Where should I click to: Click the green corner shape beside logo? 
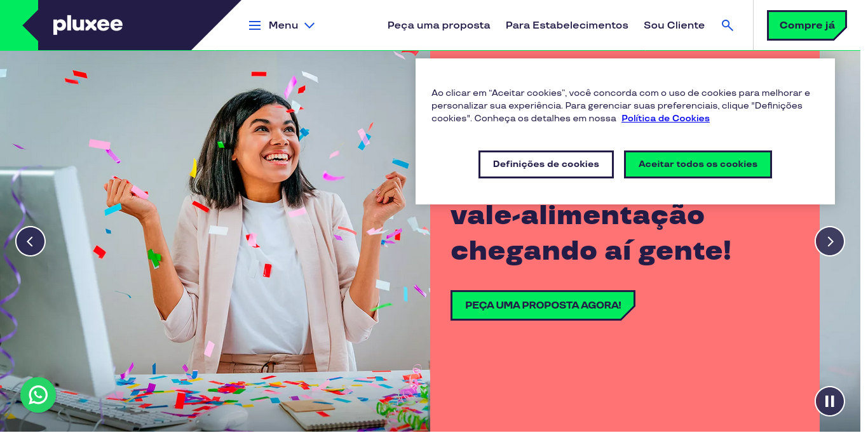point(19,25)
